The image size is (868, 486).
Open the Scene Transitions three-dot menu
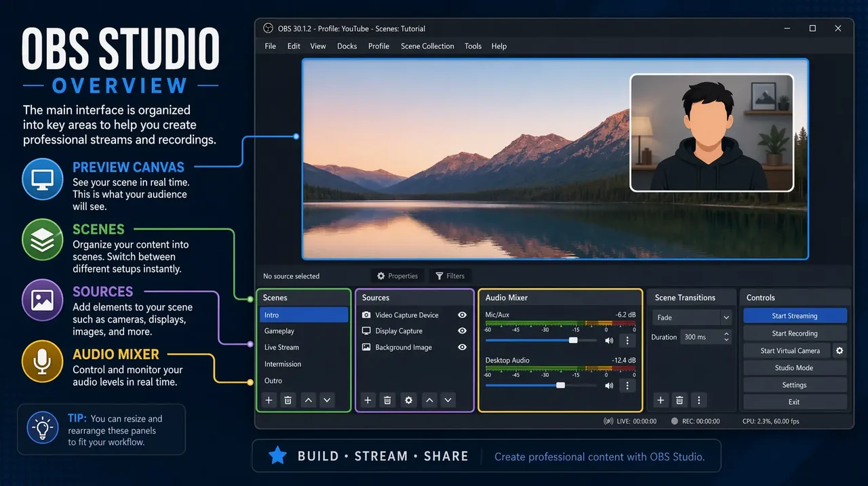point(698,400)
